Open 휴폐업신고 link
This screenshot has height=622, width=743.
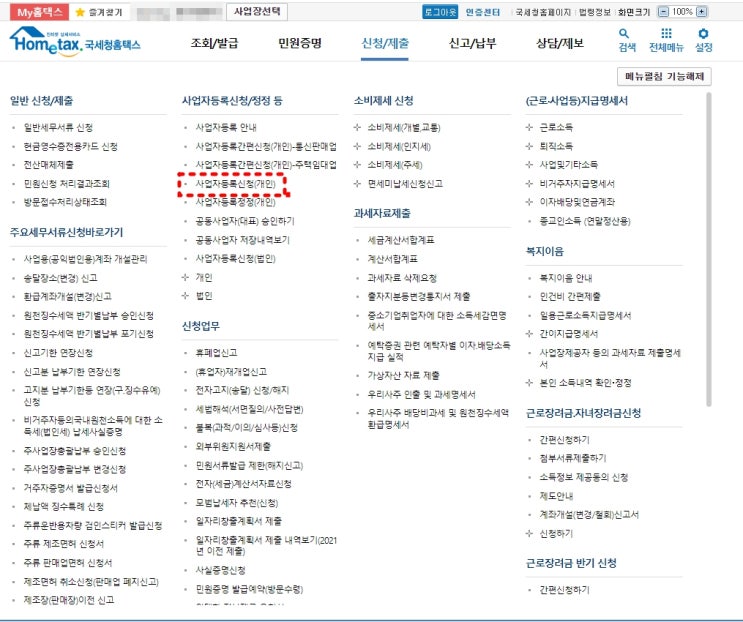(x=217, y=353)
